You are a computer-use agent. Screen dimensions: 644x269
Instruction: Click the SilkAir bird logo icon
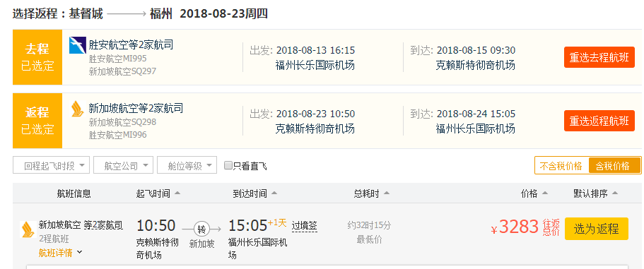click(x=78, y=45)
